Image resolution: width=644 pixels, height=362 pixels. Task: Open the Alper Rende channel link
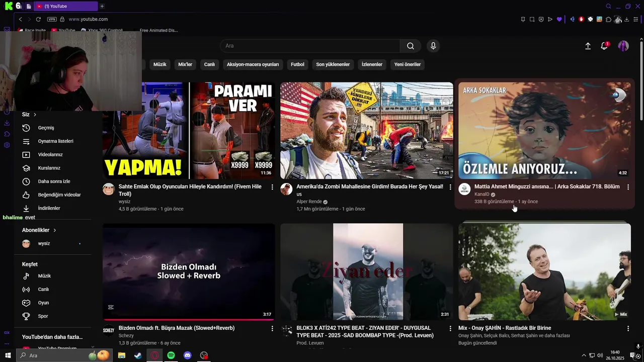point(309,202)
